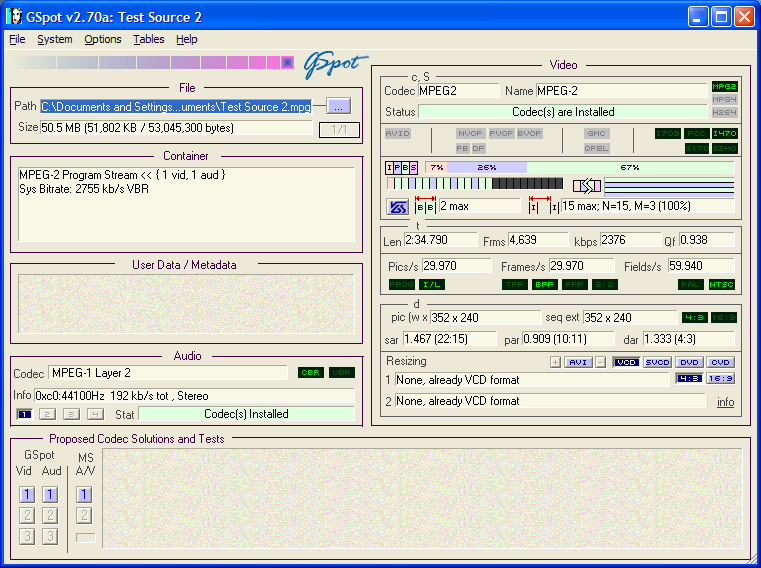Open the Tables menu
Screen dimensions: 761x568
pos(149,39)
